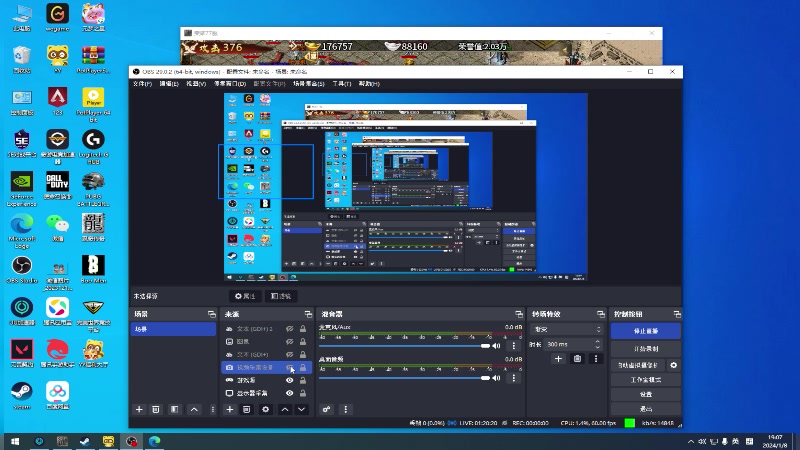Show the Text (GDI+) 2 source
The height and width of the screenshot is (450, 800).
pyautogui.click(x=289, y=329)
